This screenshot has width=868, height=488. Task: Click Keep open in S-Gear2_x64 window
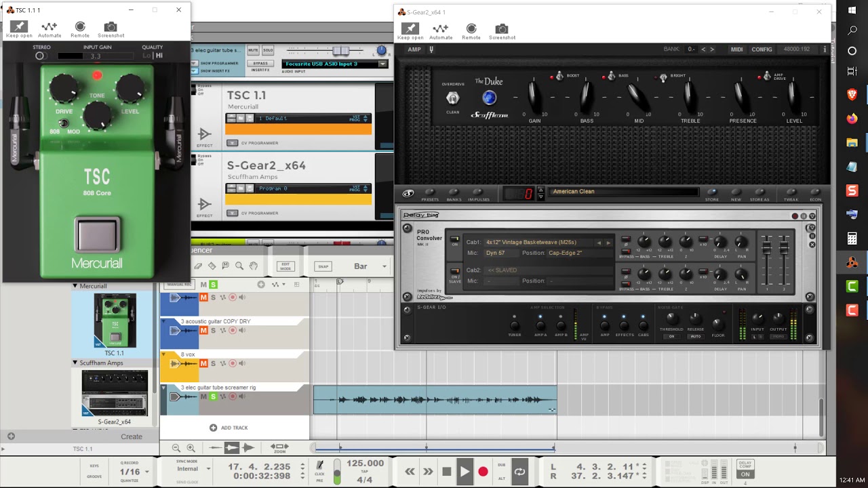[x=410, y=31]
